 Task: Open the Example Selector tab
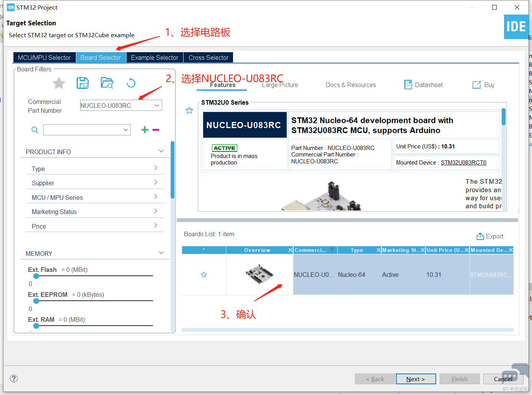(x=155, y=58)
